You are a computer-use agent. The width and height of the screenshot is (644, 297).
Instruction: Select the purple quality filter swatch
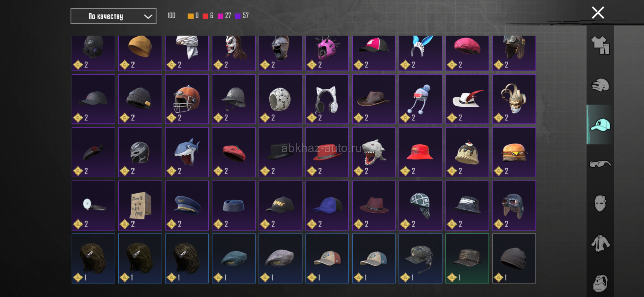click(x=238, y=16)
